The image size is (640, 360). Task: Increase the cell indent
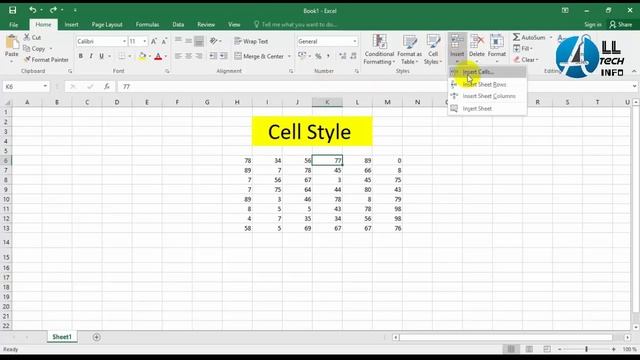tap(223, 56)
